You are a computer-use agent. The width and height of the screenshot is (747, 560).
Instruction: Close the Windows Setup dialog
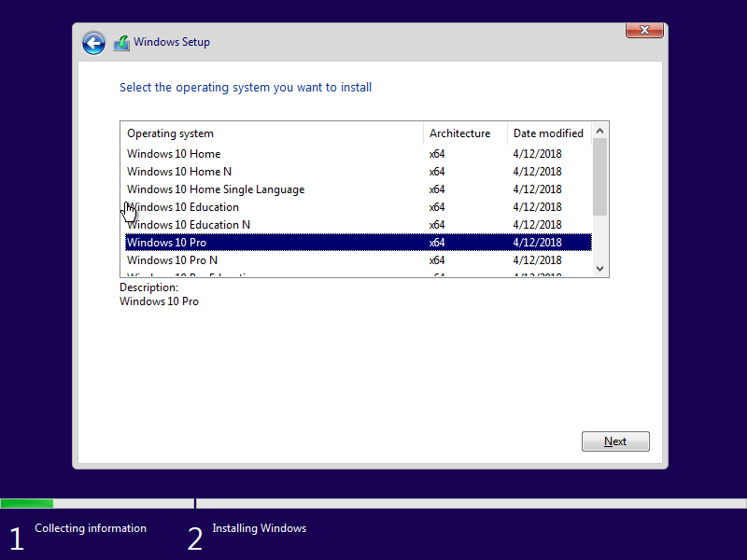(x=644, y=30)
